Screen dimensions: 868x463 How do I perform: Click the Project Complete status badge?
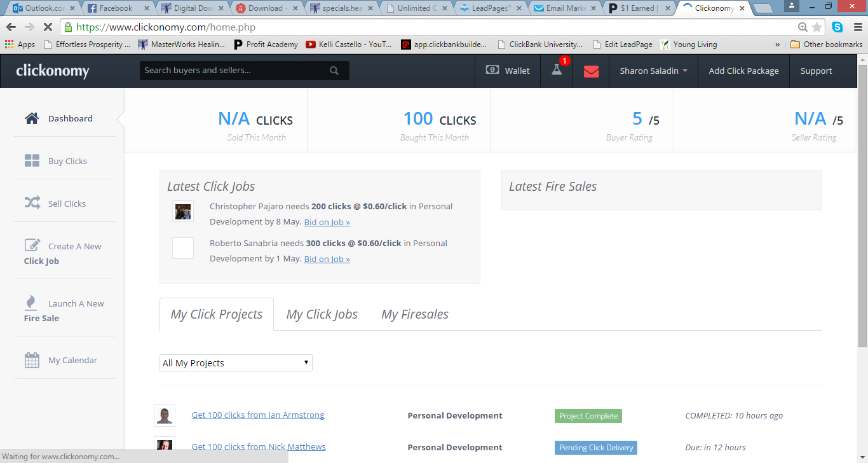[x=588, y=416]
